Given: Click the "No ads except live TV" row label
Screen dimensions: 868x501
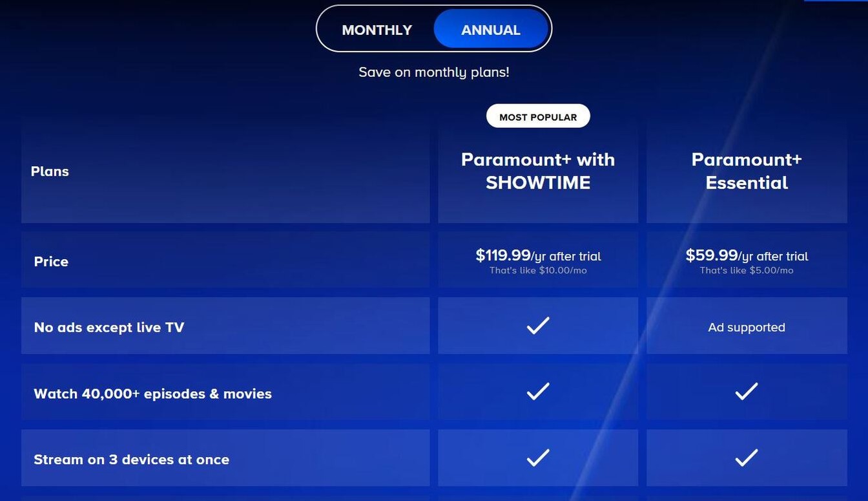Looking at the screenshot, I should pyautogui.click(x=109, y=327).
